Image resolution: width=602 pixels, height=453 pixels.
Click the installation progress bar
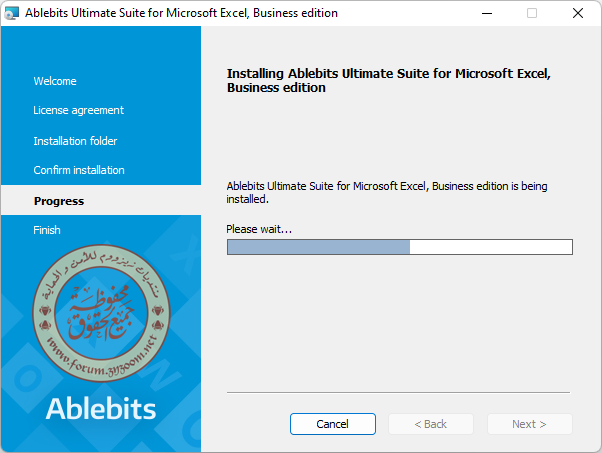tap(400, 247)
